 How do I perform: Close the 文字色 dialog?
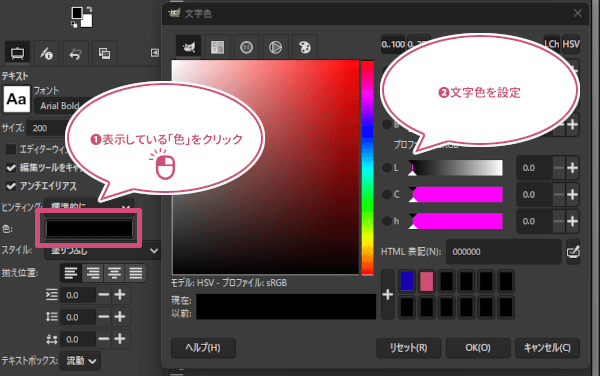[x=577, y=13]
